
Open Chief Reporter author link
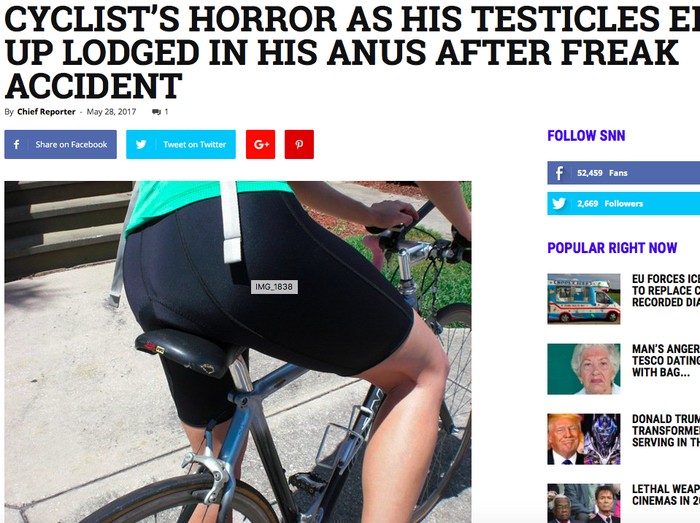pyautogui.click(x=46, y=112)
